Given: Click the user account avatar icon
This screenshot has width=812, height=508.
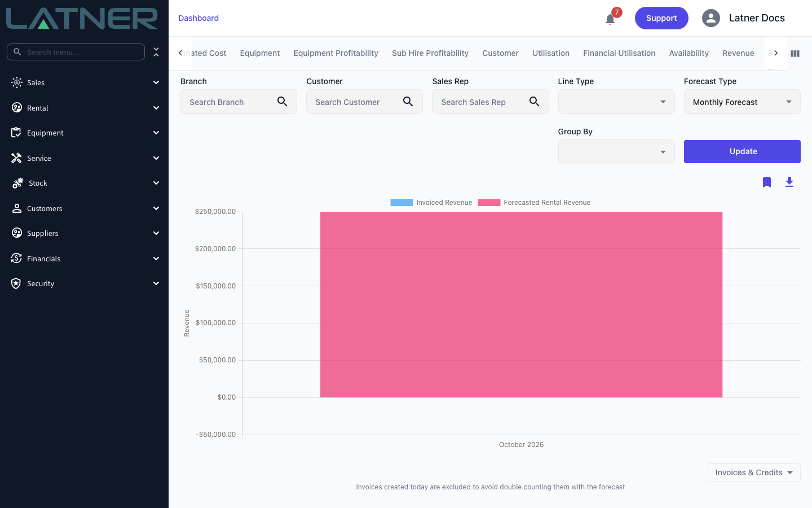Looking at the screenshot, I should click(711, 18).
